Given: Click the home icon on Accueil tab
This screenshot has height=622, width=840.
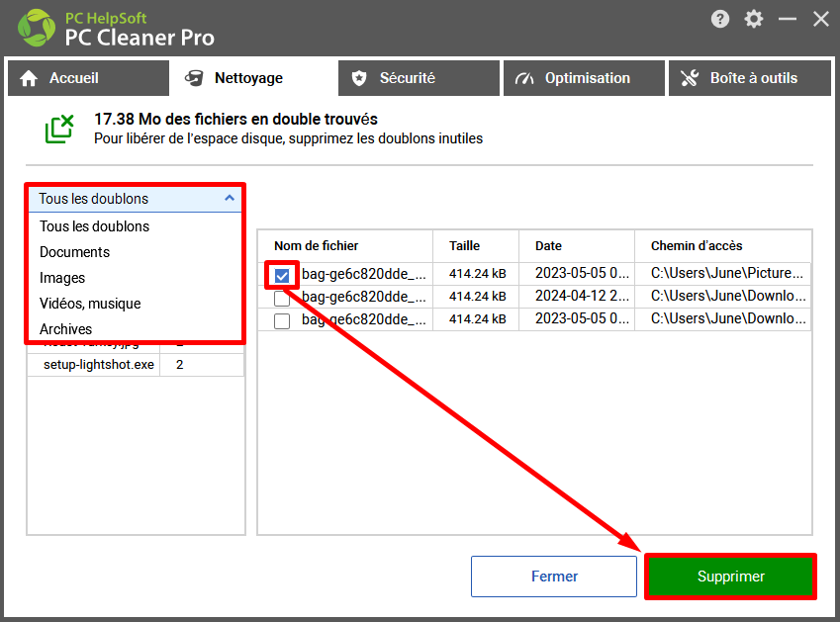Looking at the screenshot, I should point(29,78).
